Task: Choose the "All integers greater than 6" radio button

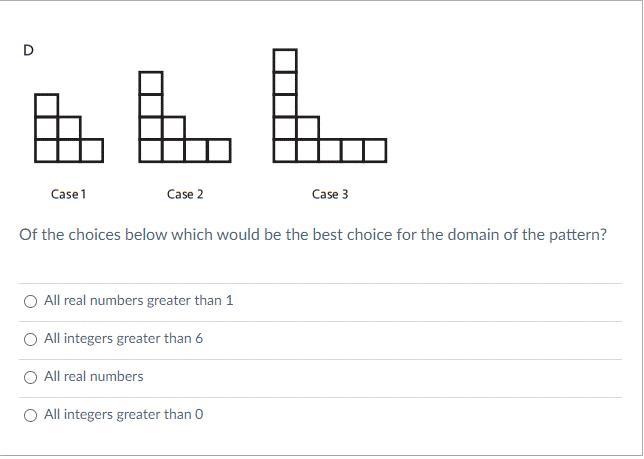Action: tap(30, 339)
